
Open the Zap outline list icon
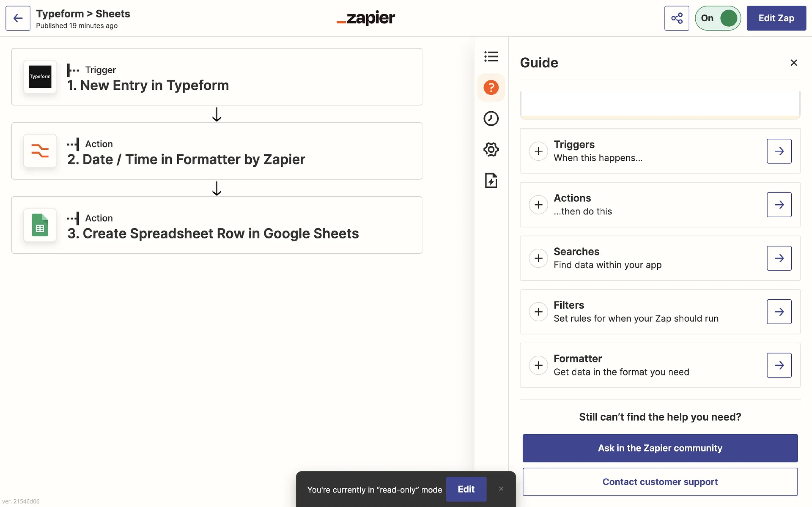pos(491,57)
